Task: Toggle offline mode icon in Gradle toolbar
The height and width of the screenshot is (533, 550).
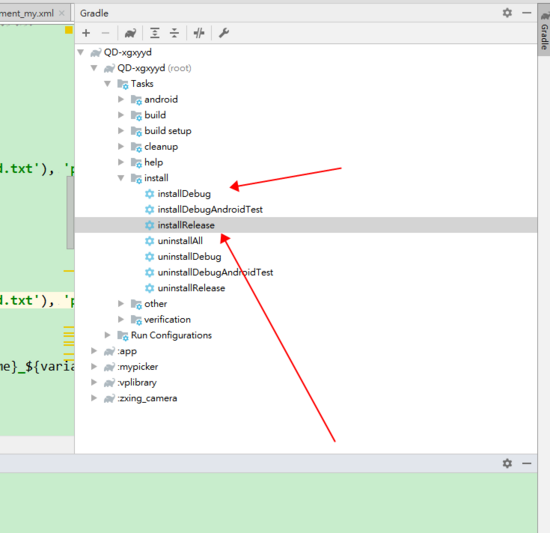Action: pyautogui.click(x=199, y=33)
